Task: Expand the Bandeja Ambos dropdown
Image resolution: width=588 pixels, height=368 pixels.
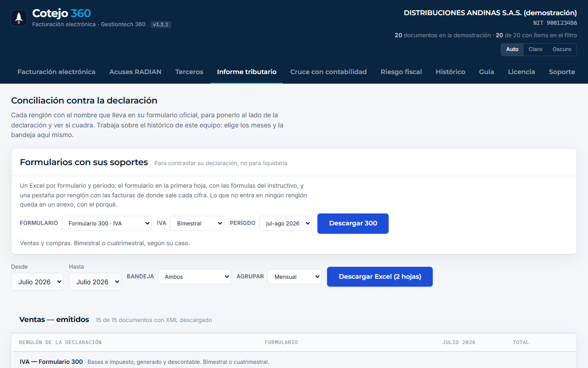Action: tap(194, 276)
